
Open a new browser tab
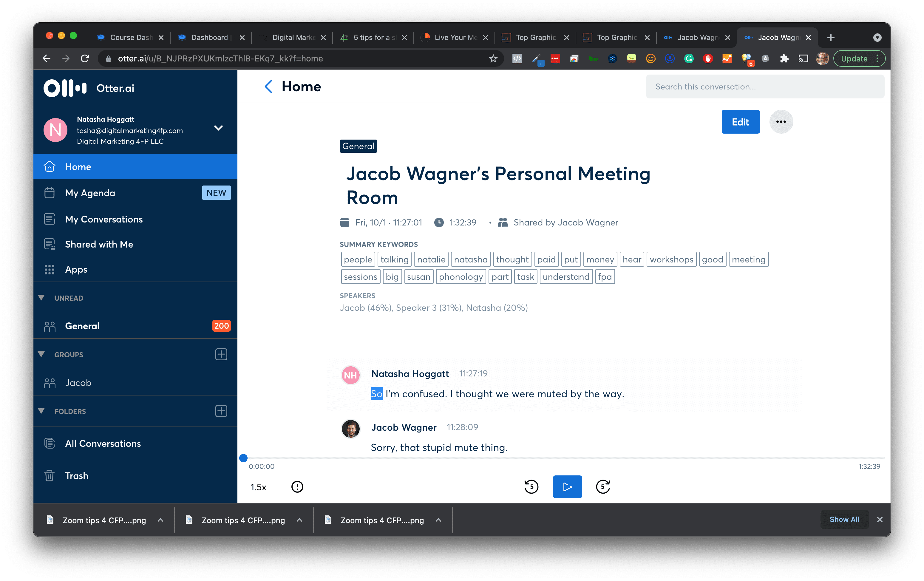click(831, 37)
